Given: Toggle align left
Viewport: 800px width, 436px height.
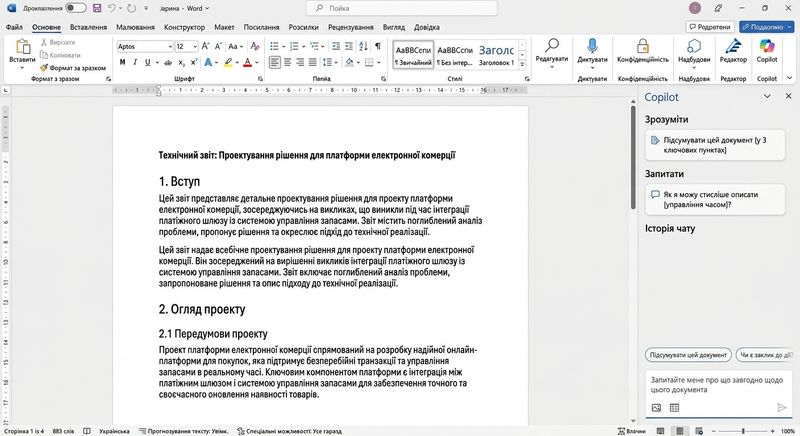Looking at the screenshot, I should 274,62.
